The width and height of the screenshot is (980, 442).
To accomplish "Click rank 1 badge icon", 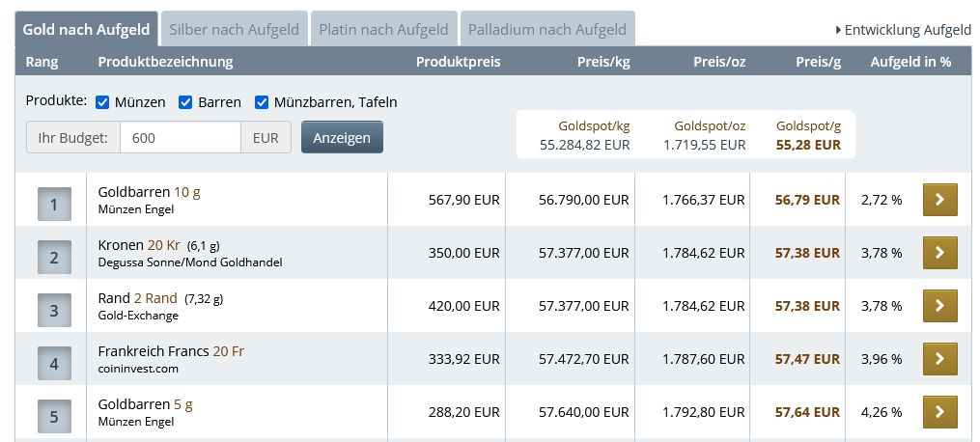I will pyautogui.click(x=54, y=205).
